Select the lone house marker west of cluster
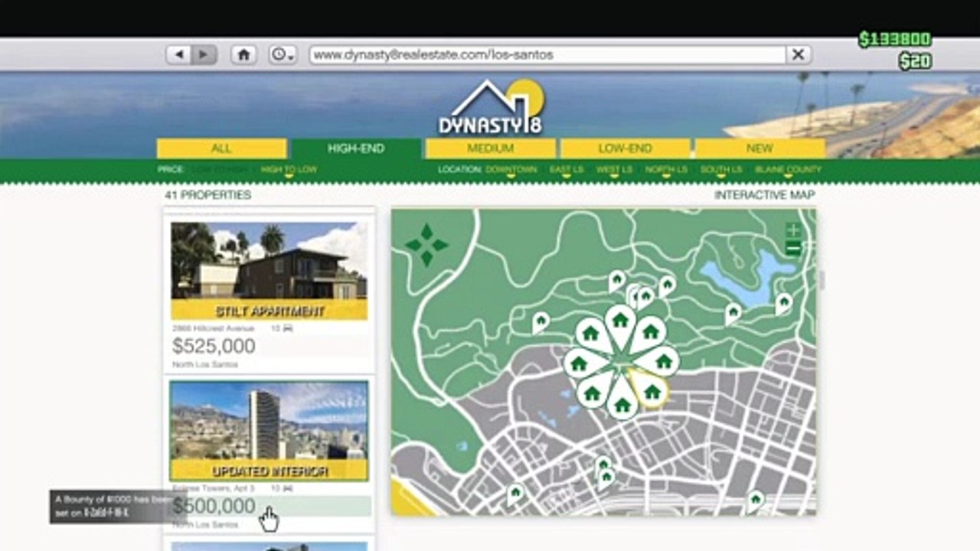Image resolution: width=980 pixels, height=551 pixels. pyautogui.click(x=541, y=322)
